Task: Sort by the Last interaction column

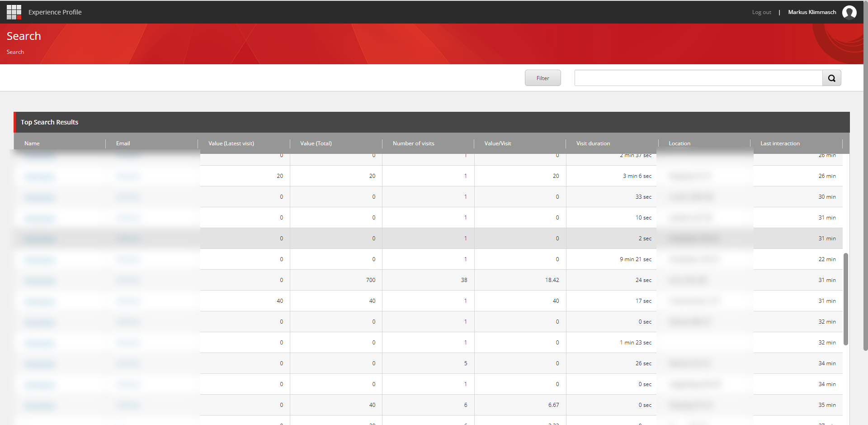Action: pos(780,143)
